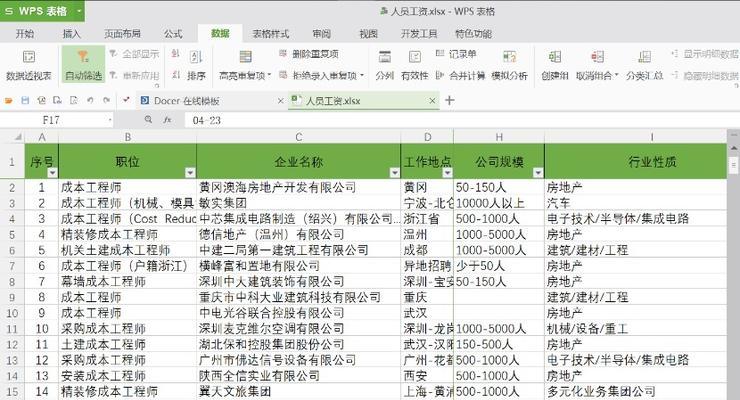Open filter dropdown on 序号 header
740x400 pixels.
click(x=52, y=173)
